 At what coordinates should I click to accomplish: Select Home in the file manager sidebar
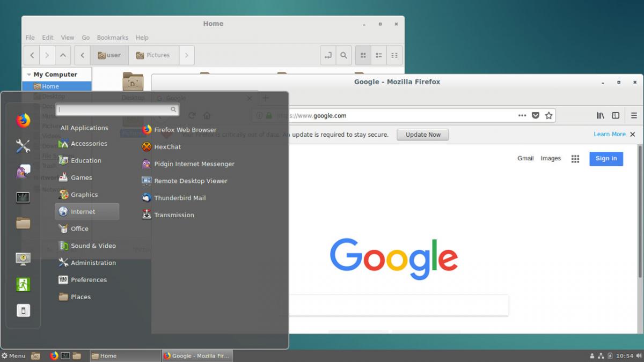tap(56, 86)
